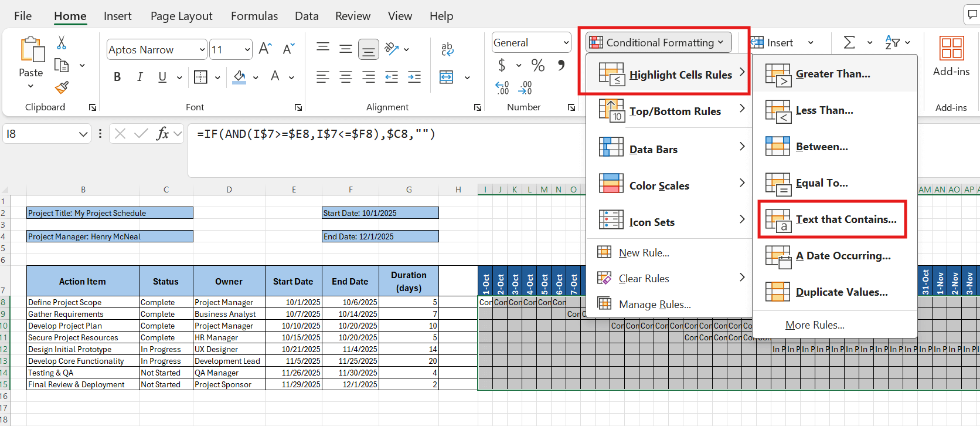Expand the Name Box dropdown arrow
Image resolution: width=980 pixels, height=426 pixels.
pos(83,134)
